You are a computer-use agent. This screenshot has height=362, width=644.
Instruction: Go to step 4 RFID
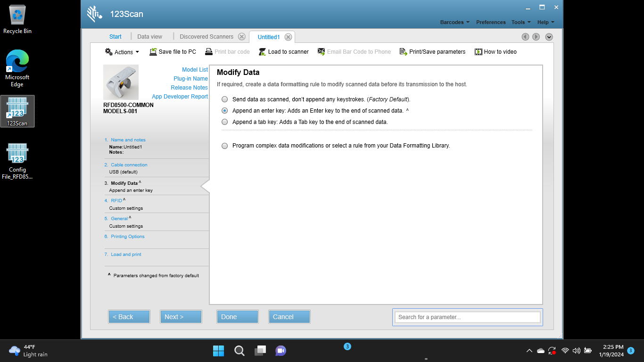(116, 201)
